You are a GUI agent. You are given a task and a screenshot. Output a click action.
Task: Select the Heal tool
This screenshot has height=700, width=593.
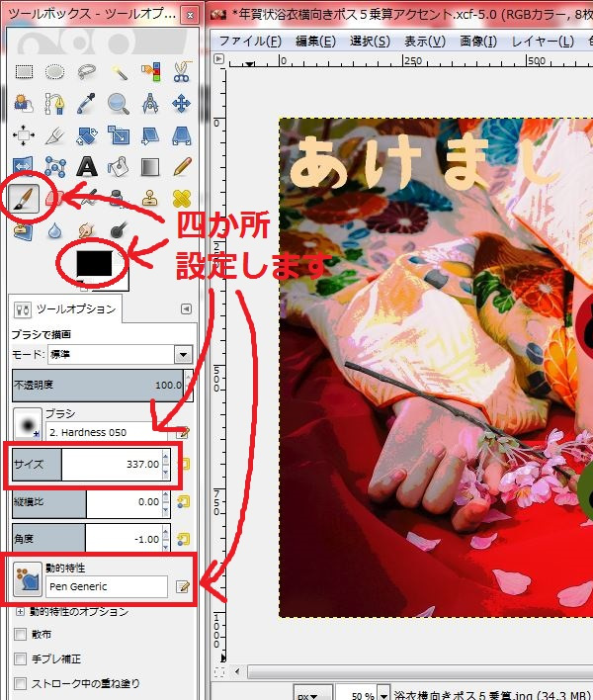pos(182,199)
